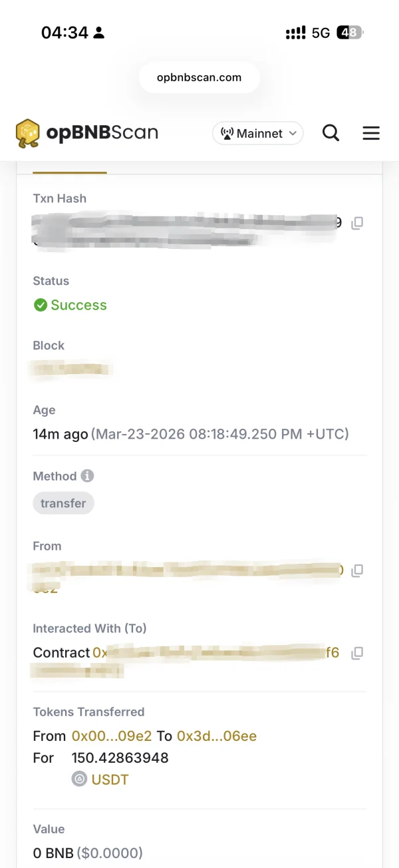399x868 pixels.
Task: Click the green Success status icon
Action: pyautogui.click(x=41, y=305)
